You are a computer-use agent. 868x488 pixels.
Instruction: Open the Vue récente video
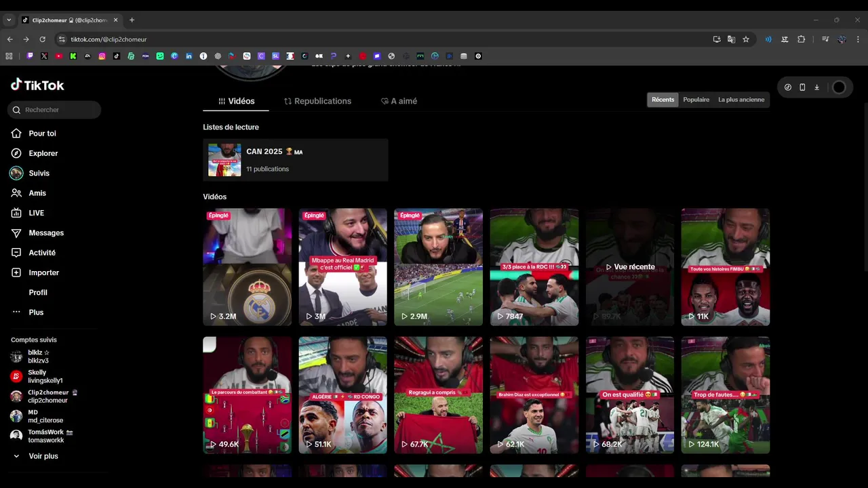pyautogui.click(x=630, y=267)
